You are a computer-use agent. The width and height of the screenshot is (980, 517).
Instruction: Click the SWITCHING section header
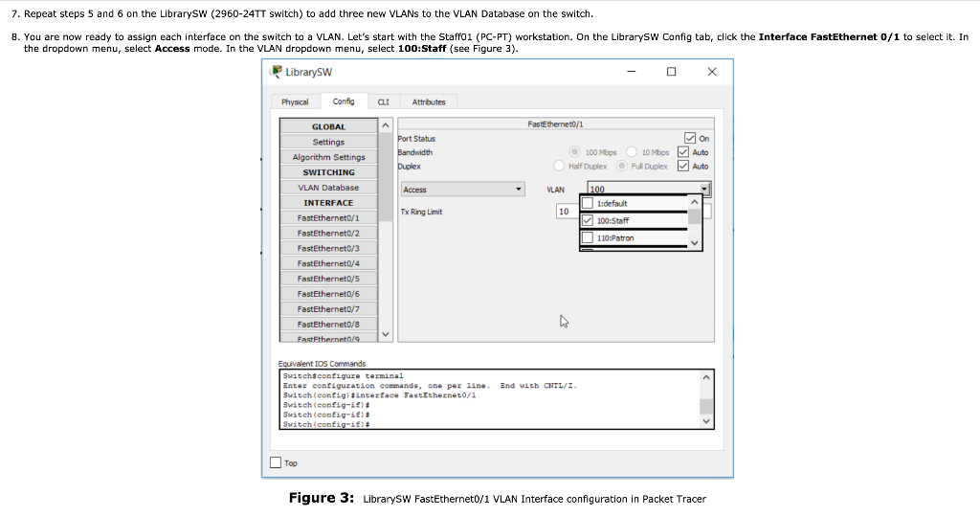pos(329,172)
